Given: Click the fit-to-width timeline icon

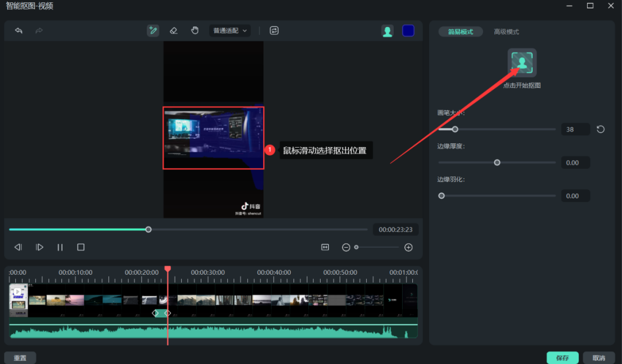Looking at the screenshot, I should pos(325,247).
